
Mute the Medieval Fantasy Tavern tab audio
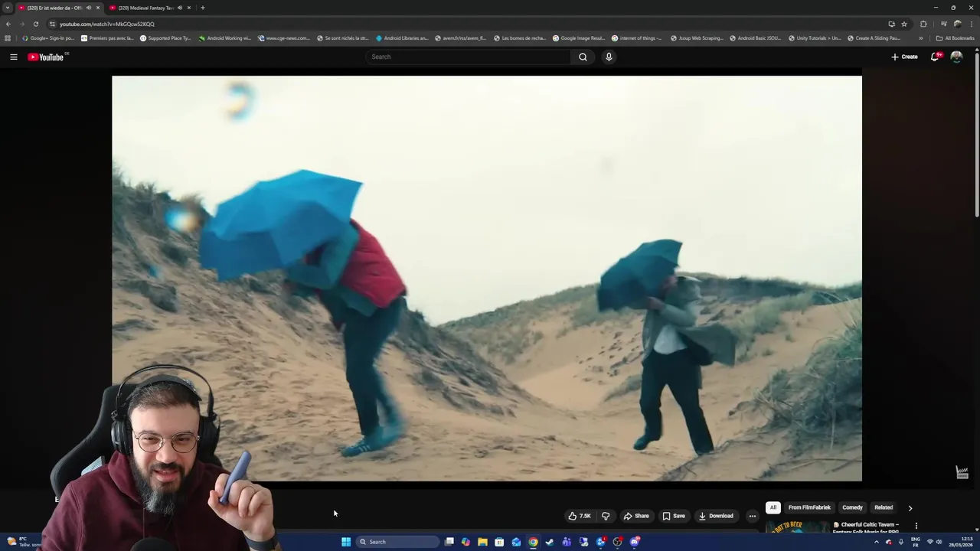[180, 8]
